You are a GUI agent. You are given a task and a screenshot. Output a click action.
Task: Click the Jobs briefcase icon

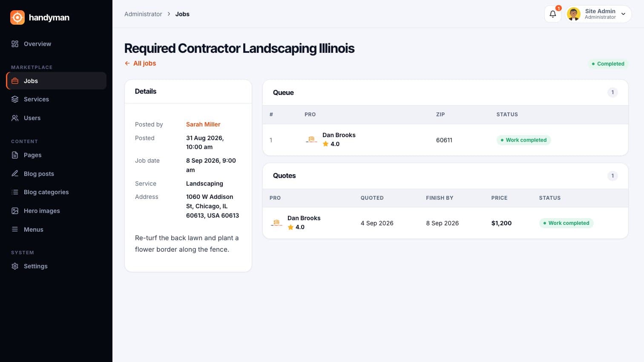pyautogui.click(x=15, y=81)
